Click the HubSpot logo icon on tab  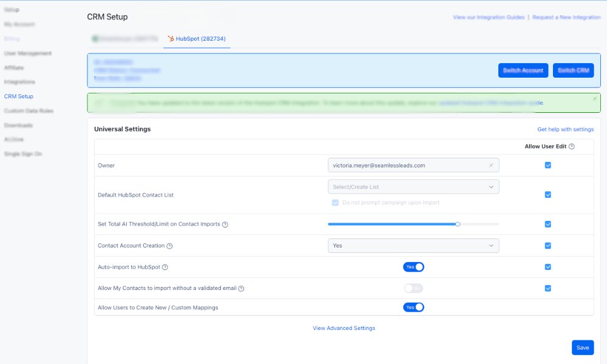(171, 39)
